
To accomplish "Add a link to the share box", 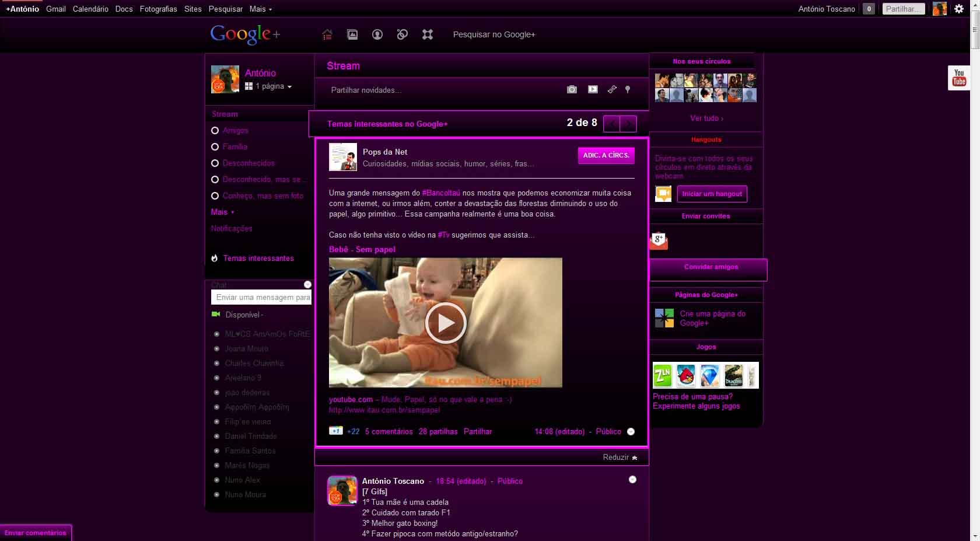I will click(612, 89).
